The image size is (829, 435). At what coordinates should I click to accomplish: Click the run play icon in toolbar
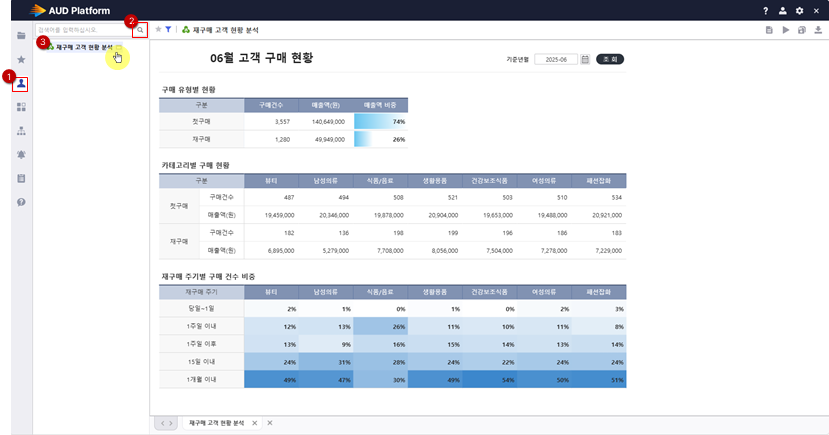(786, 31)
